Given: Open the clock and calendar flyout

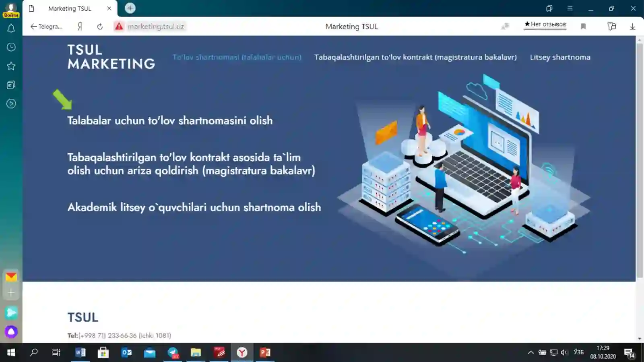Looking at the screenshot, I should (x=603, y=352).
